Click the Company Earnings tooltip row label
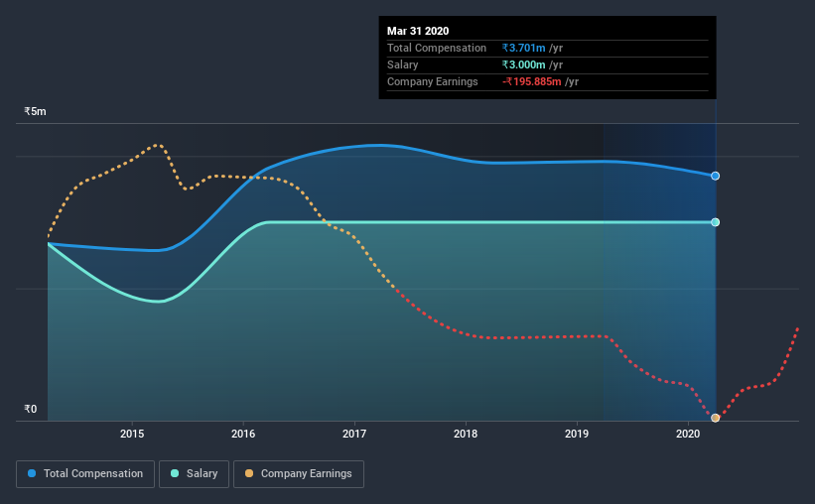Viewport: 815px width, 504px height. (433, 82)
